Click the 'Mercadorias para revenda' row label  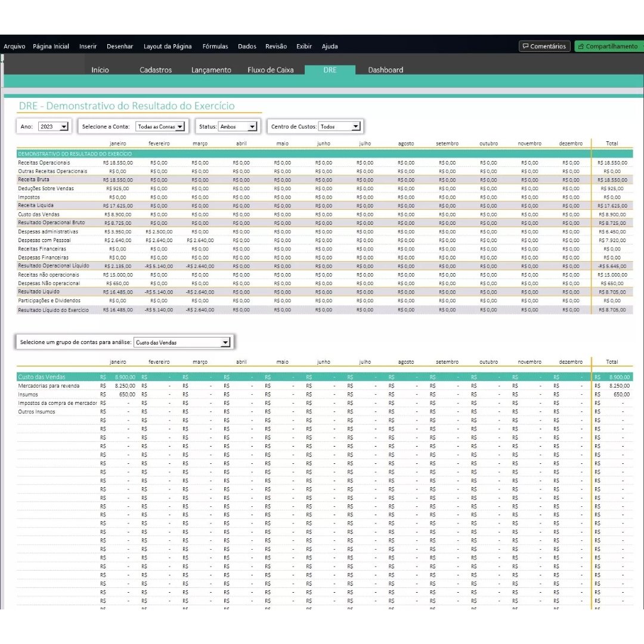49,386
